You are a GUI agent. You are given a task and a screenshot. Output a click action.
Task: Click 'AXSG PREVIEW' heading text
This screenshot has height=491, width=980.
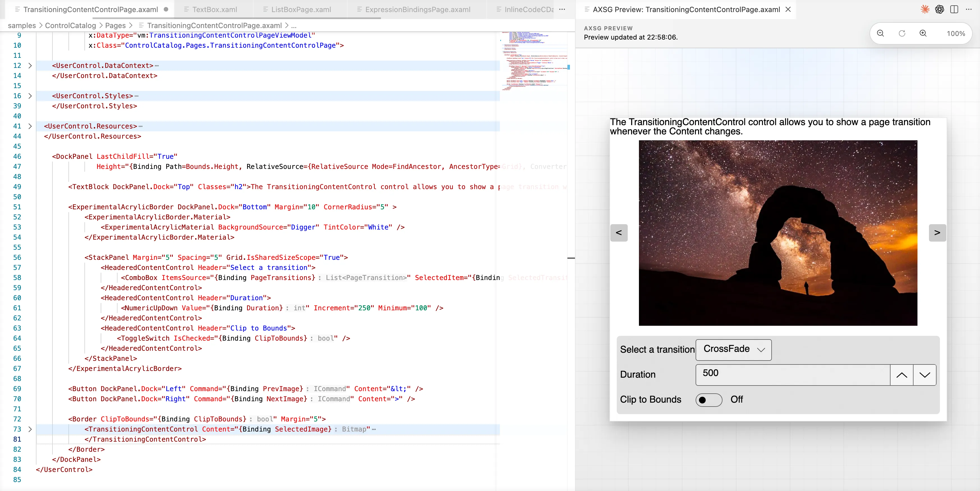(x=608, y=28)
